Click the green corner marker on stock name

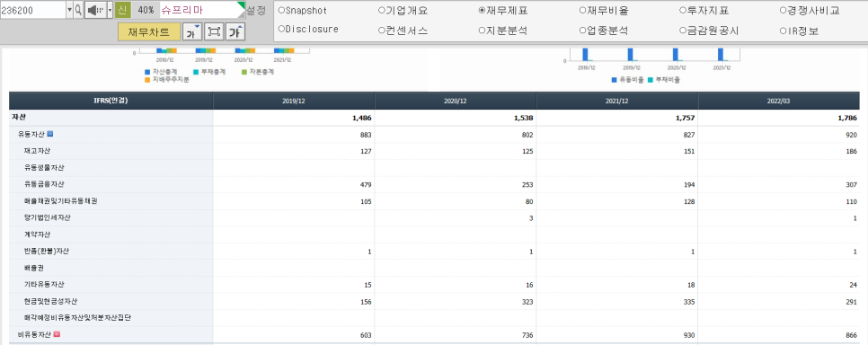(241, 5)
